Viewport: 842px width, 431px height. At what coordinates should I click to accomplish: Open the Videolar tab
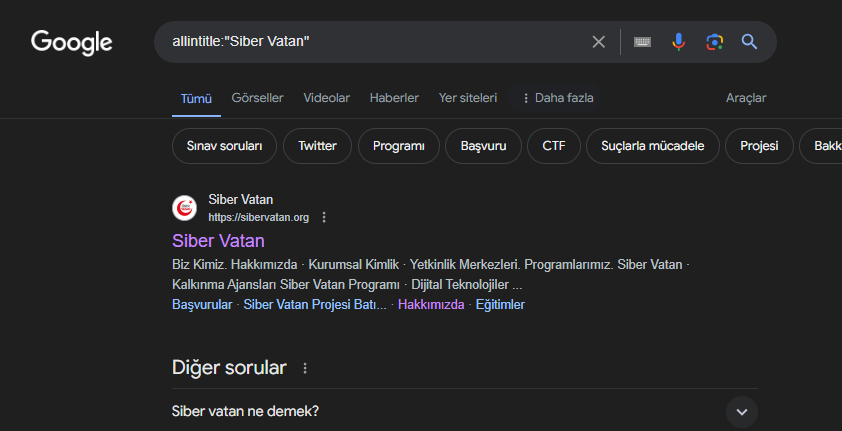click(326, 98)
